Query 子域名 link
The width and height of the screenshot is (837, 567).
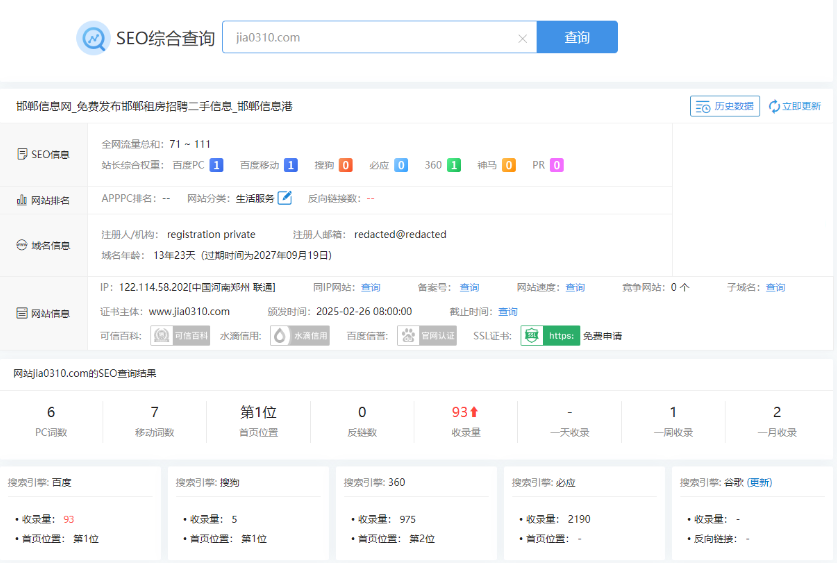pos(775,288)
